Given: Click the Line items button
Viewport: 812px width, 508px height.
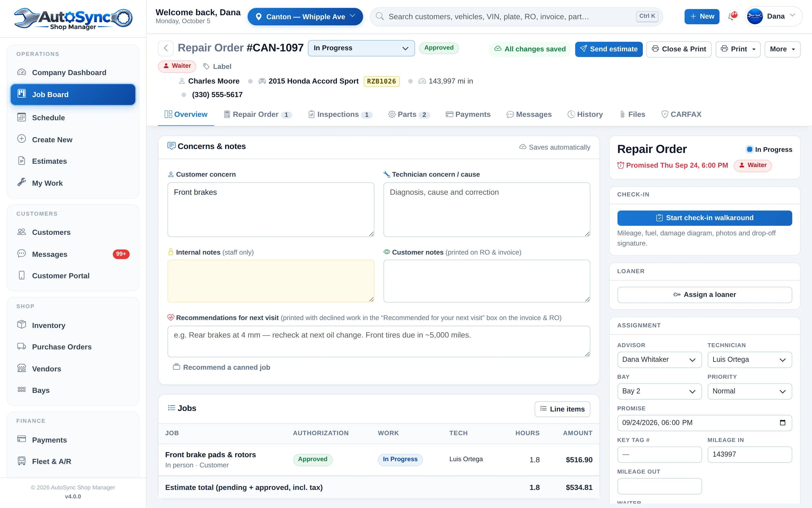Looking at the screenshot, I should tap(562, 409).
